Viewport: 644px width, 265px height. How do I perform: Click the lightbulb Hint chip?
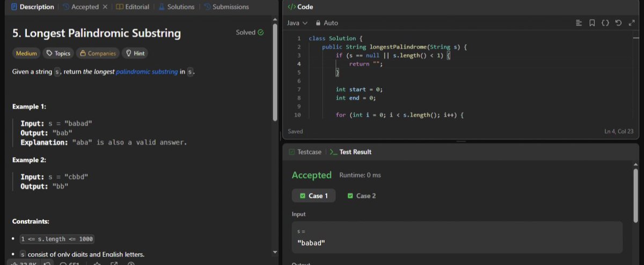point(135,53)
